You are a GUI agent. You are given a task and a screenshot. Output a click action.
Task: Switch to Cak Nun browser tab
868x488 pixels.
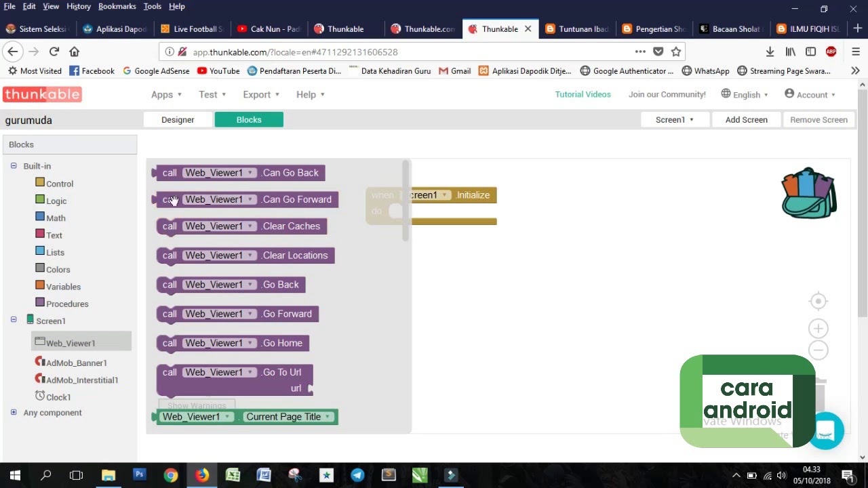(x=269, y=28)
